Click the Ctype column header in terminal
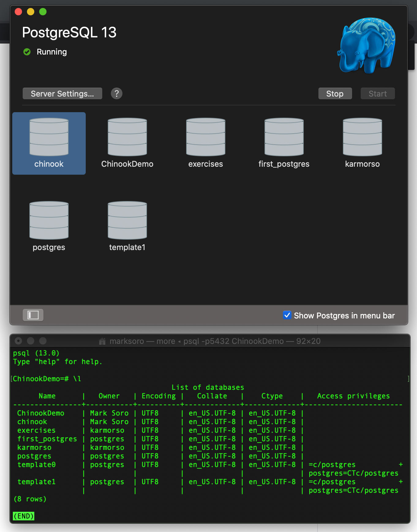417x532 pixels. coord(272,396)
